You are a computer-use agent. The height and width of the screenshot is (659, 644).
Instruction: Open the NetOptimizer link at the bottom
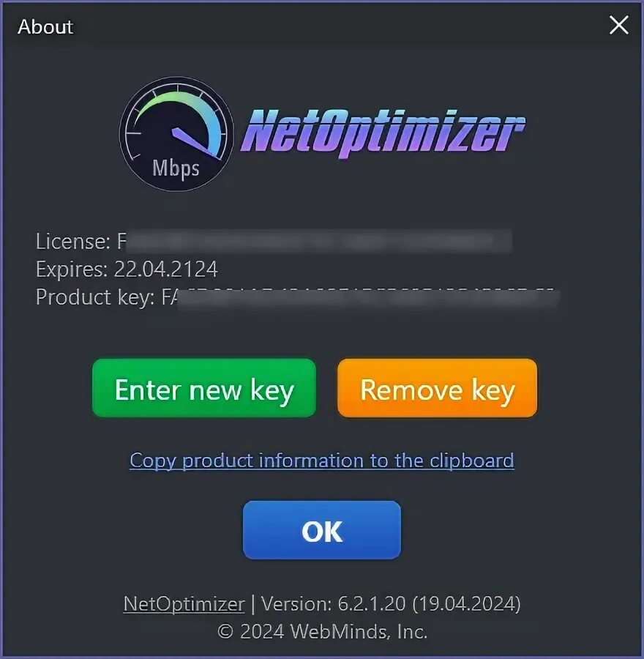pos(184,604)
